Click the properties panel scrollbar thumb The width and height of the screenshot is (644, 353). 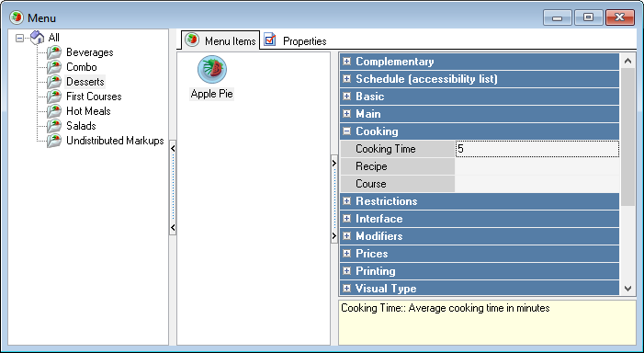point(627,137)
